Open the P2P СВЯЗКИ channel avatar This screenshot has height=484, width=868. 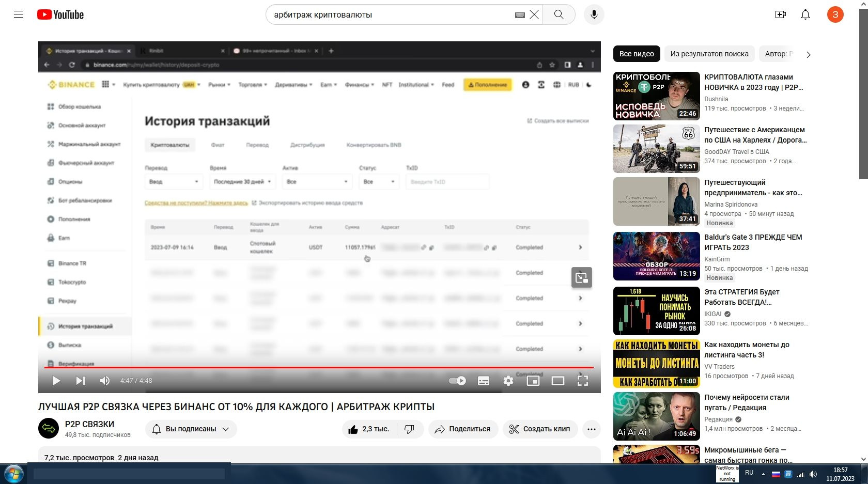point(49,428)
